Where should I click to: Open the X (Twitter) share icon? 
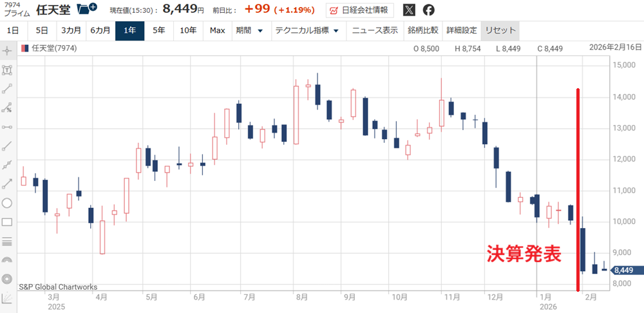409,10
